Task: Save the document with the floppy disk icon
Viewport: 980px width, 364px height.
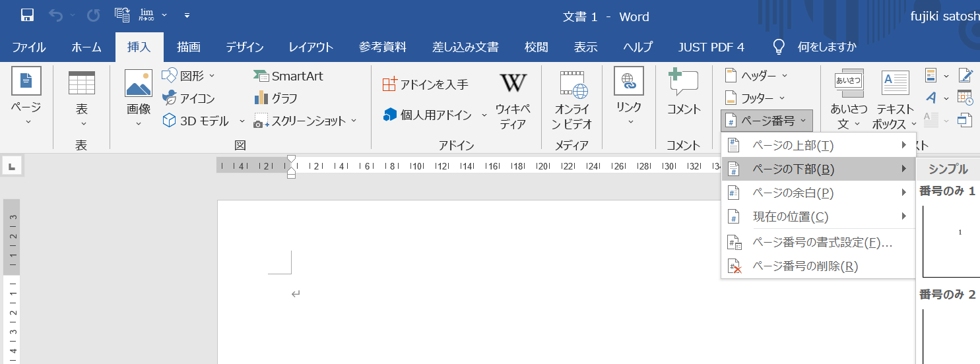Action: tap(28, 15)
